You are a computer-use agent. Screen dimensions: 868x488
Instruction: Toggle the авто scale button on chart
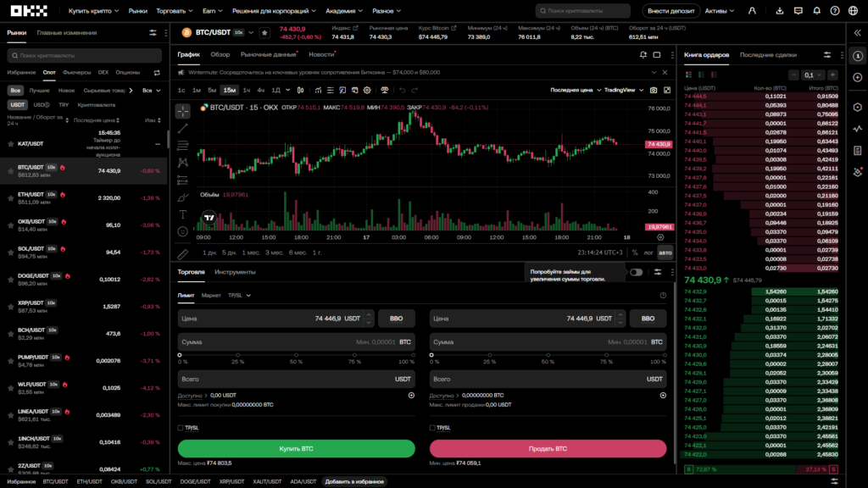[665, 252]
